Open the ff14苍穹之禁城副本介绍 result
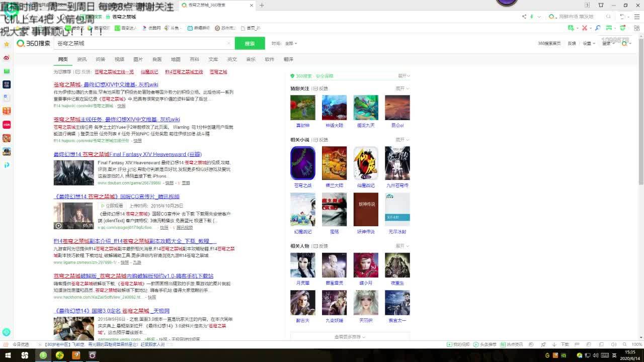Viewport: 644px width, 362px height. [135, 241]
